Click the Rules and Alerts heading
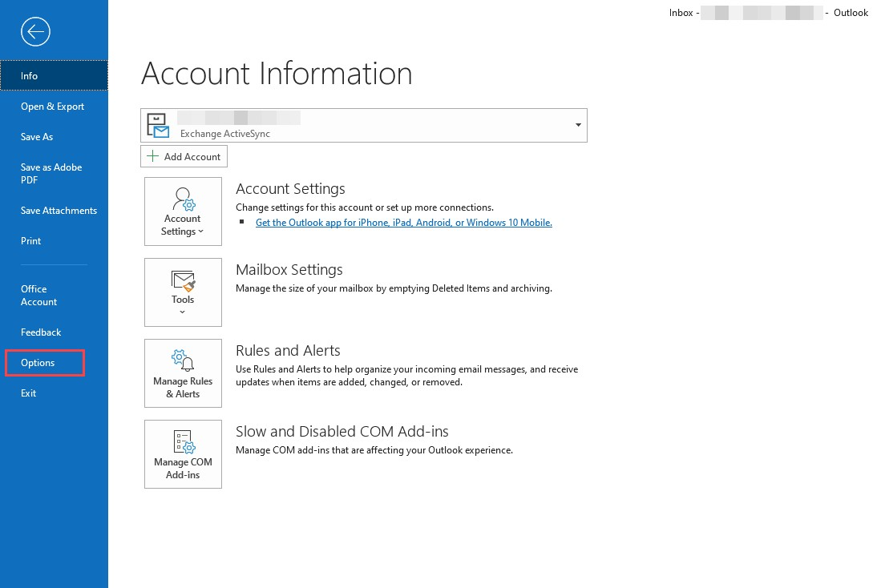Viewport: 885px width, 588px height. point(288,350)
